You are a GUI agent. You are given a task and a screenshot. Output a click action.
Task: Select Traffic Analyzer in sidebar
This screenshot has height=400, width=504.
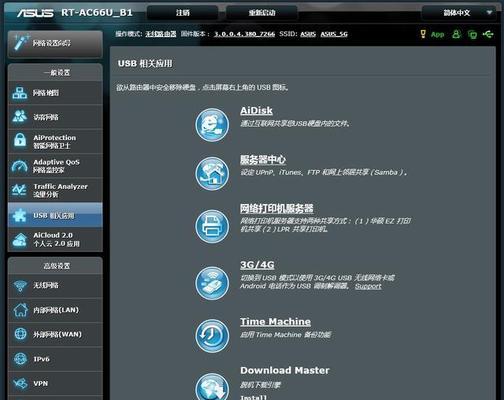point(55,190)
